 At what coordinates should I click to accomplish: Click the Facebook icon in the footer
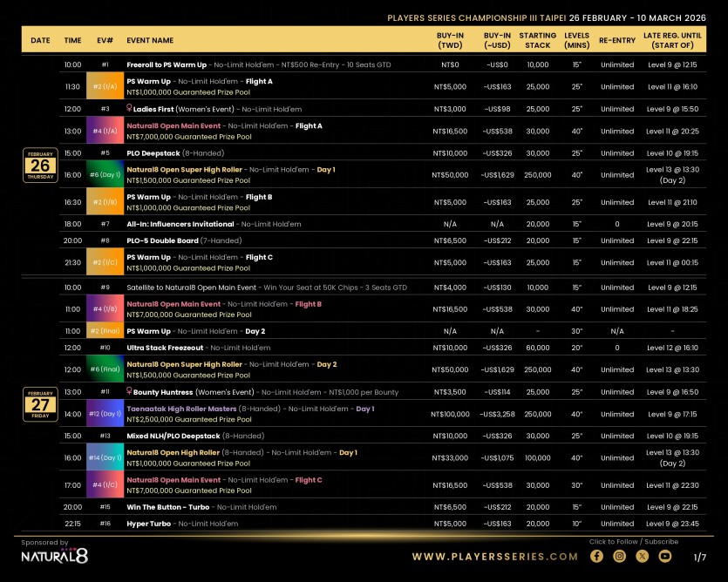(x=596, y=556)
